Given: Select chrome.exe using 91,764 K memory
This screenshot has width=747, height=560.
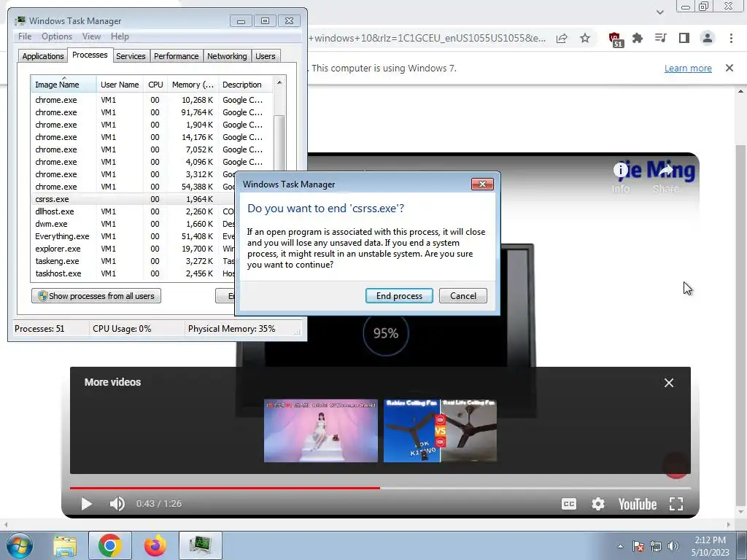Looking at the screenshot, I should [x=152, y=112].
